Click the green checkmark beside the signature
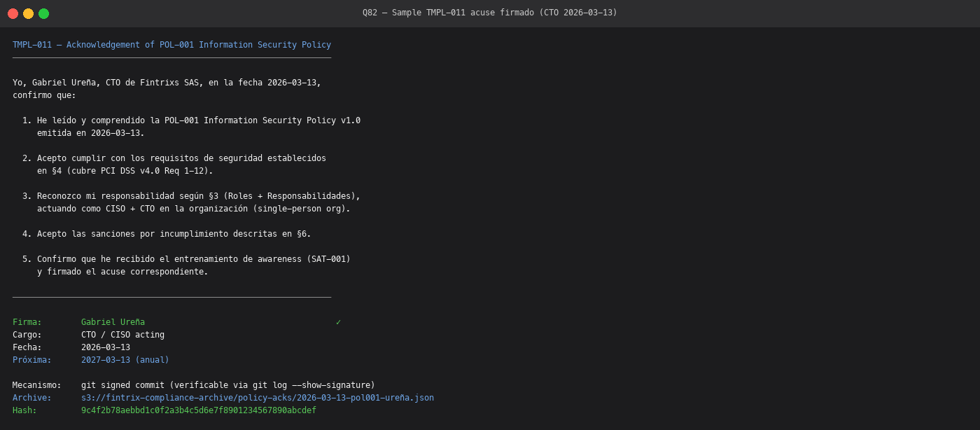This screenshot has height=430, width=980. (x=338, y=322)
